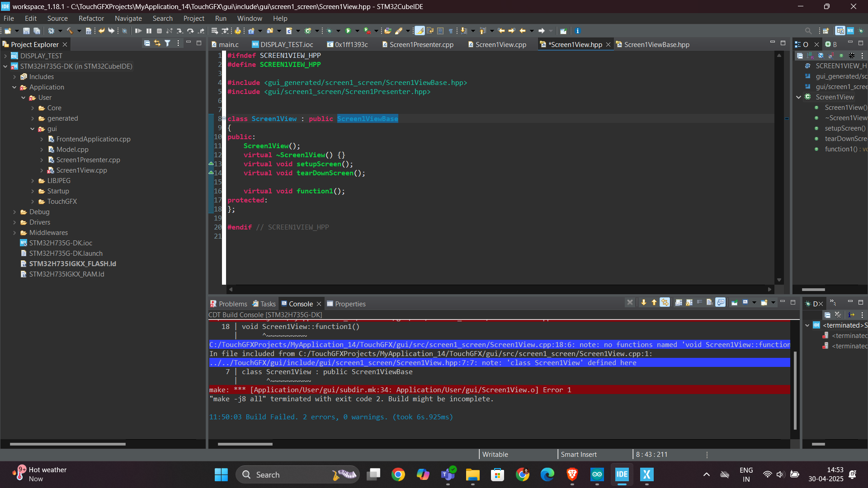Expand the Core folder in Project Explorer

pos(33,108)
